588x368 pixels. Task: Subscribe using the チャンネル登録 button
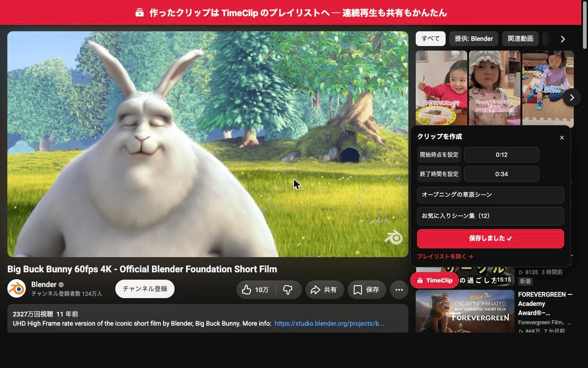coord(145,289)
